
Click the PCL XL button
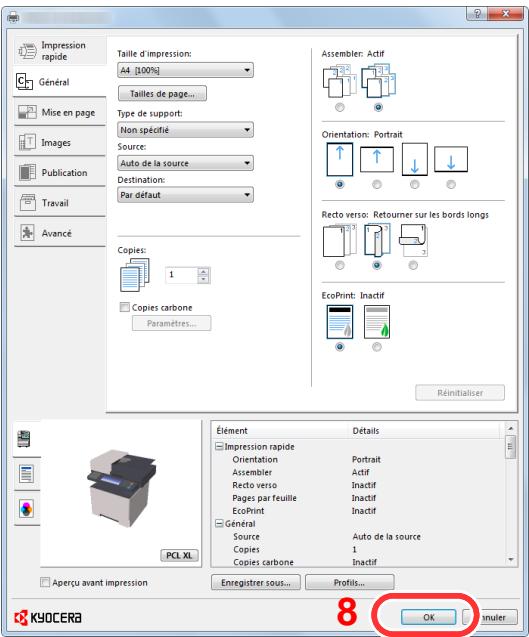179,555
